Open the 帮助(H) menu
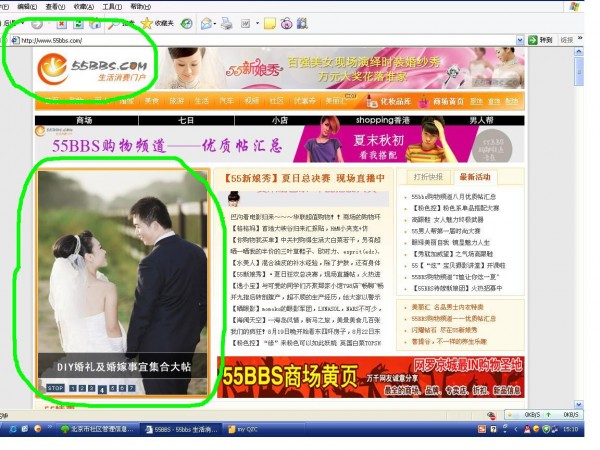Screen dimensions: 600x450 (x=140, y=7)
